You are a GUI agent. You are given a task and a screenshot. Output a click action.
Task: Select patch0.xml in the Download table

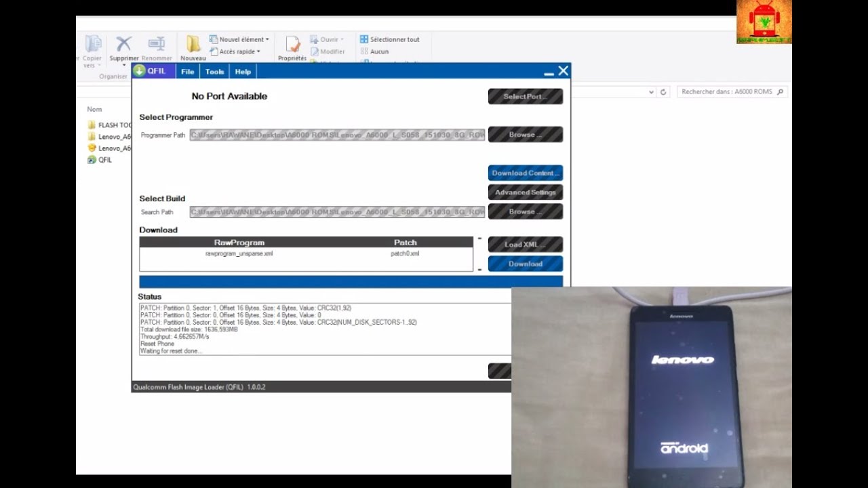pyautogui.click(x=405, y=253)
